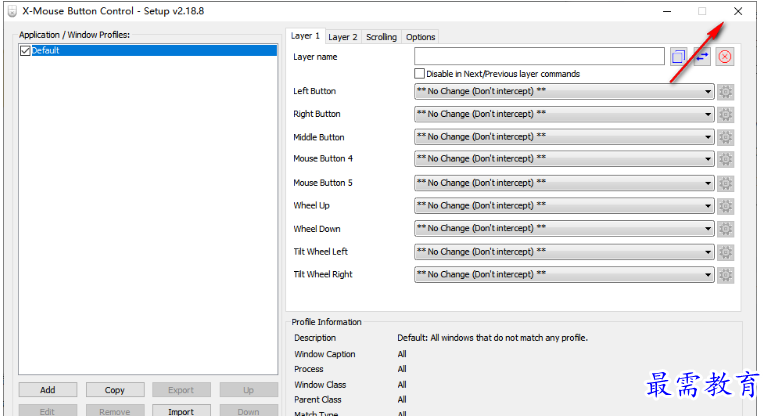This screenshot has height=416, width=768.
Task: Open the Middle Button action dropdown
Action: 564,137
